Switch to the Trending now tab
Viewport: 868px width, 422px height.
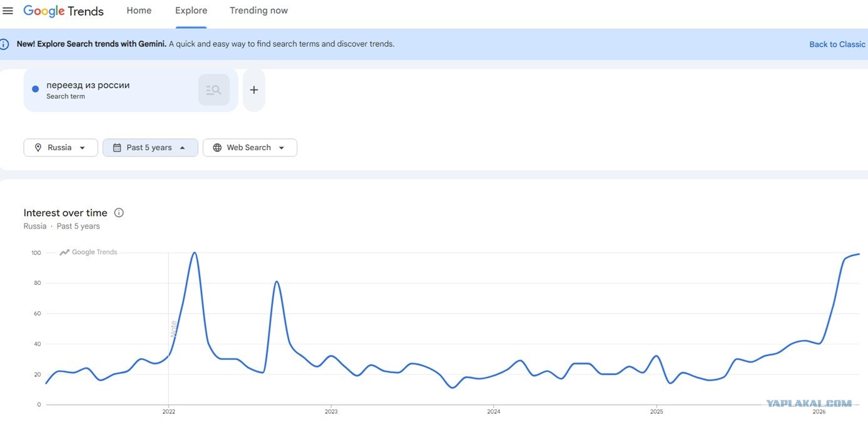point(258,11)
